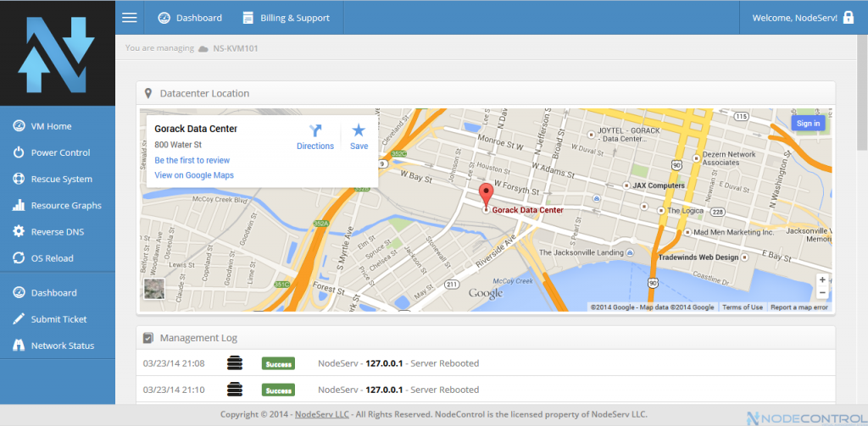Click the Directions arrow icon on map card

pos(315,130)
